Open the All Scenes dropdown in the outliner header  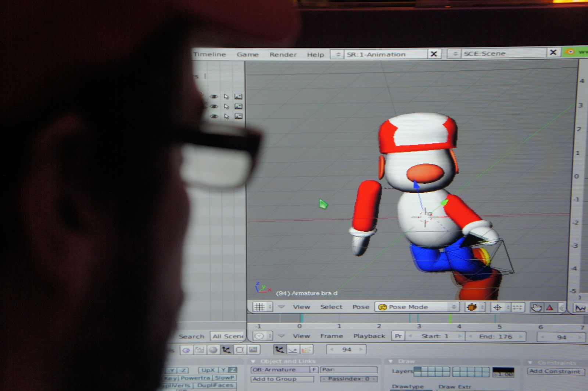click(227, 336)
